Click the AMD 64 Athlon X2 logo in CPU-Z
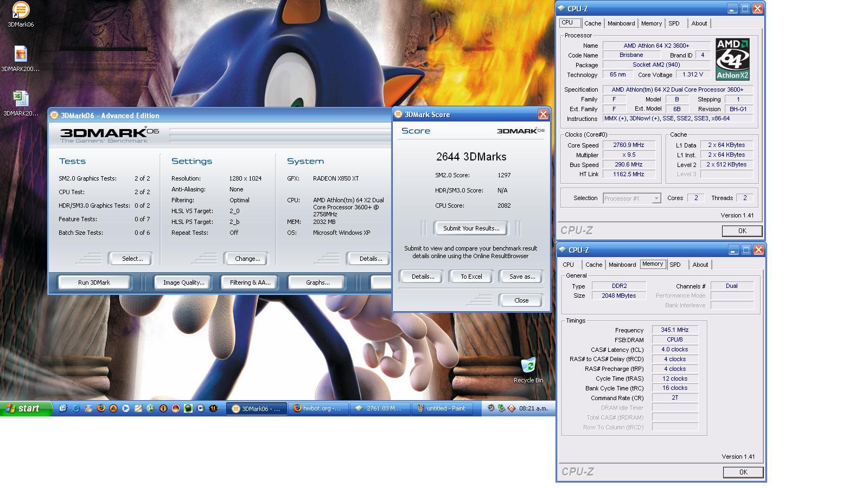This screenshot has height=488, width=868. 732,59
